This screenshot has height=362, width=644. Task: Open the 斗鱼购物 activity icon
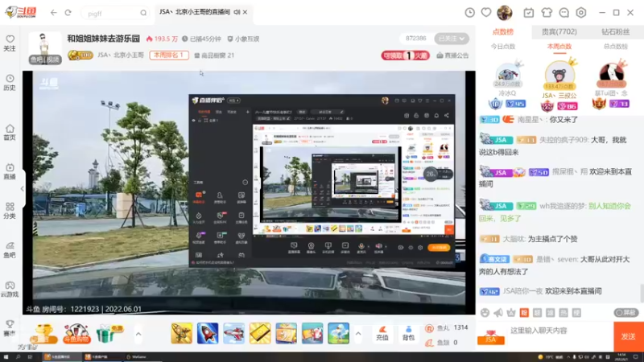[x=76, y=333]
